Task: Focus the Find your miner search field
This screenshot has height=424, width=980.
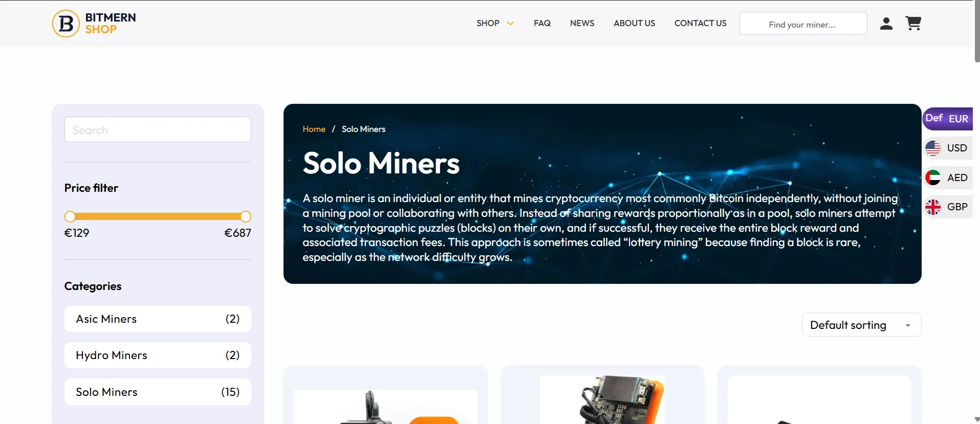Action: click(x=803, y=24)
